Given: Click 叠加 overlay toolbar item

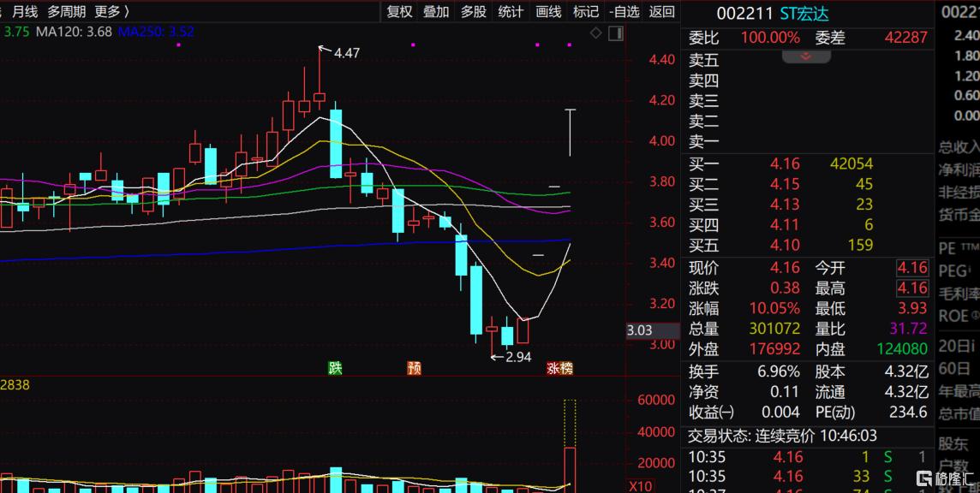Looking at the screenshot, I should coord(436,11).
